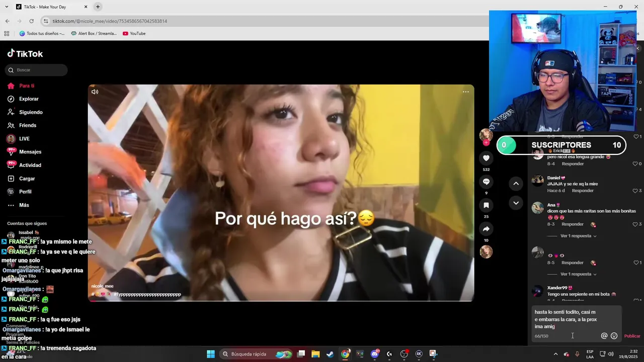Open the YouTube bookmark
Image resolution: width=644 pixels, height=362 pixels.
[134, 34]
